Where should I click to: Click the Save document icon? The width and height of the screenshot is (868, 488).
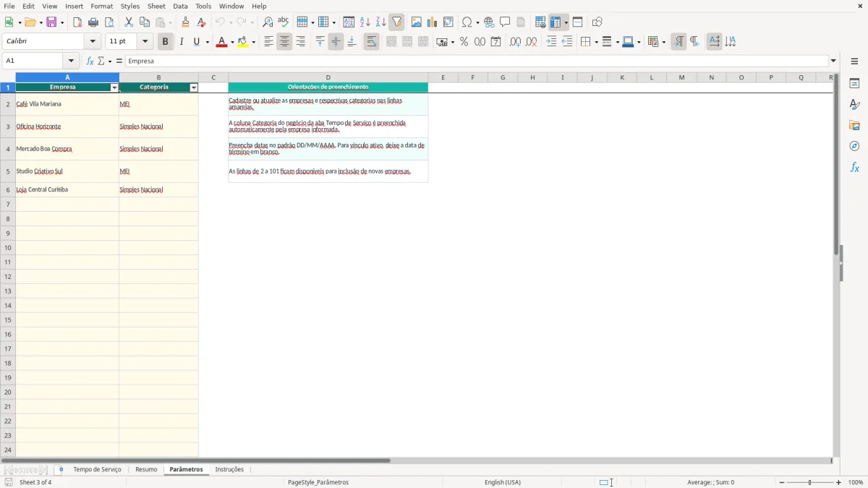[x=51, y=22]
